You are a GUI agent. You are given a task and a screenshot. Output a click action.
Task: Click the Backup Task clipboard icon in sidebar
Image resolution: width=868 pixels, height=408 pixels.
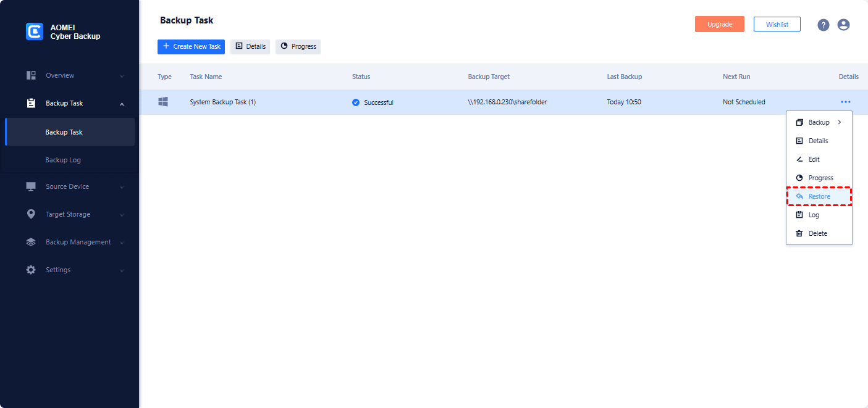(31, 103)
